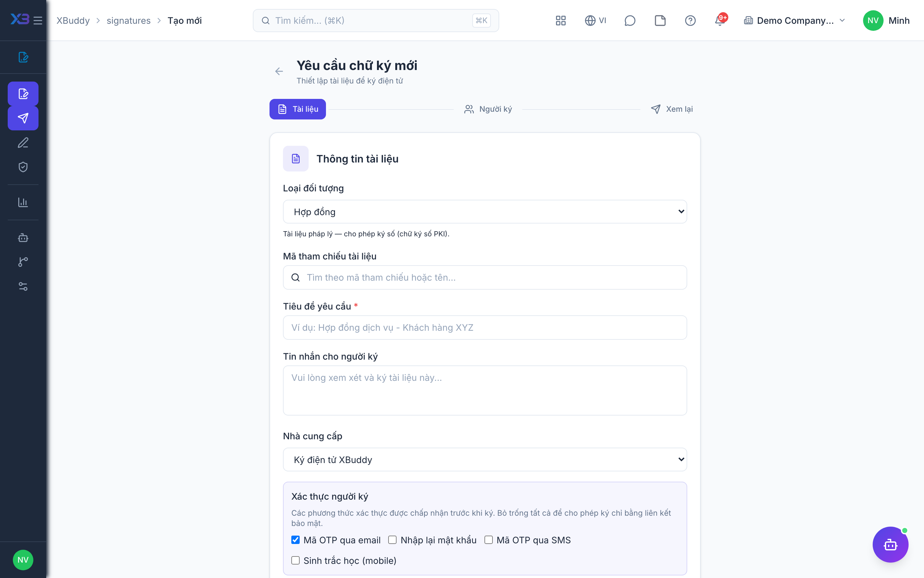Viewport: 924px width, 578px height.
Task: Click the Mã tham chiếu tài liệu search field
Action: click(x=484, y=277)
